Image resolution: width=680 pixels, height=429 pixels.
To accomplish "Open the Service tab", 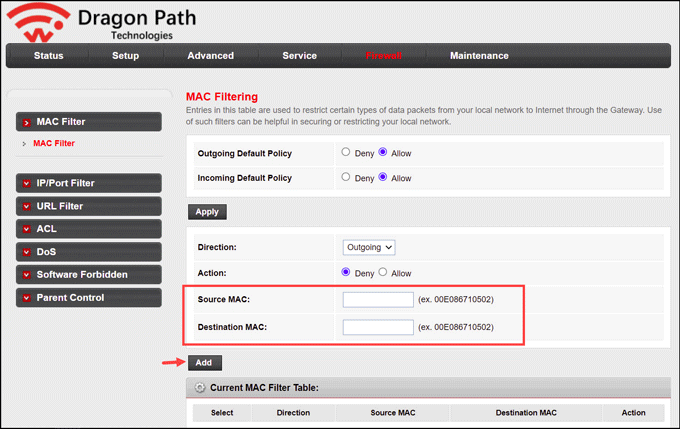I will [x=300, y=56].
